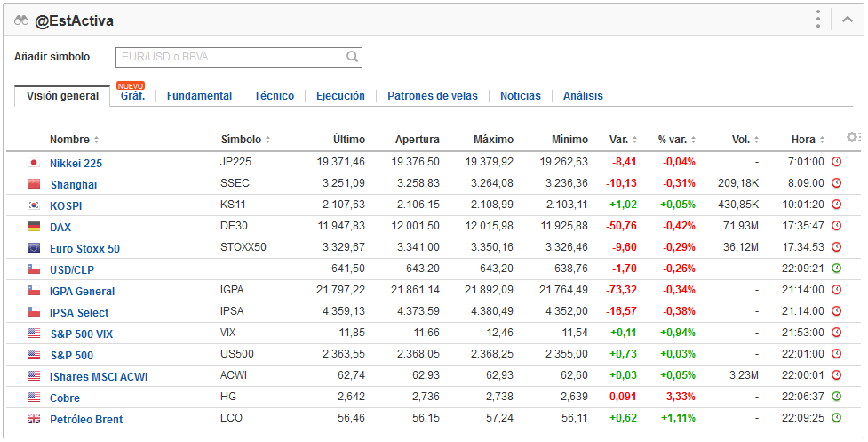The height and width of the screenshot is (442, 868).
Task: Switch to the Ejecución tab
Action: click(340, 96)
